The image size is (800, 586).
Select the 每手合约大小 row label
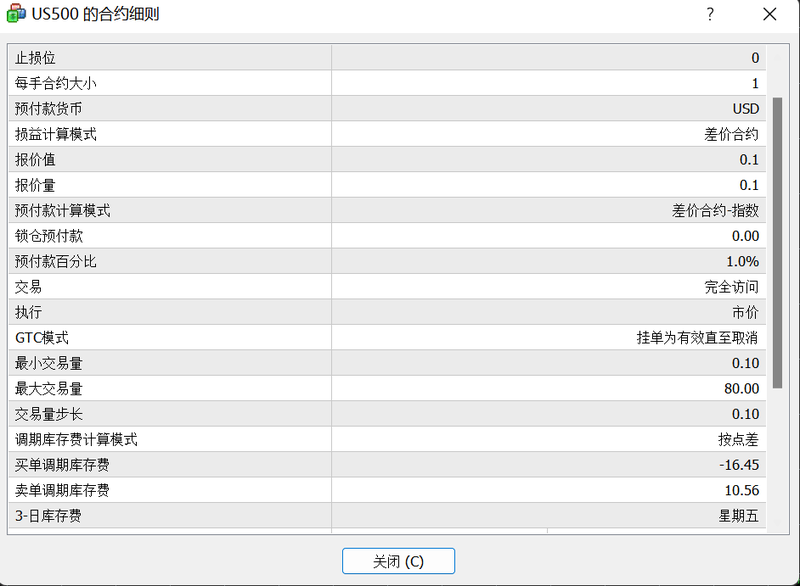coord(56,84)
